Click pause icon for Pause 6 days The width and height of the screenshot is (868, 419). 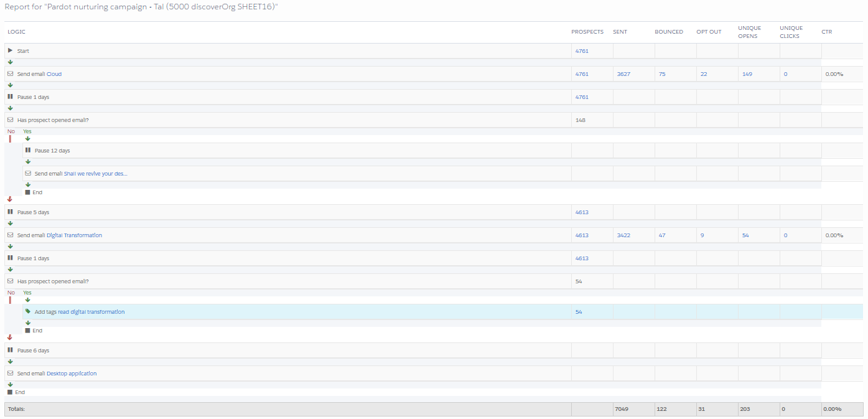[10, 350]
